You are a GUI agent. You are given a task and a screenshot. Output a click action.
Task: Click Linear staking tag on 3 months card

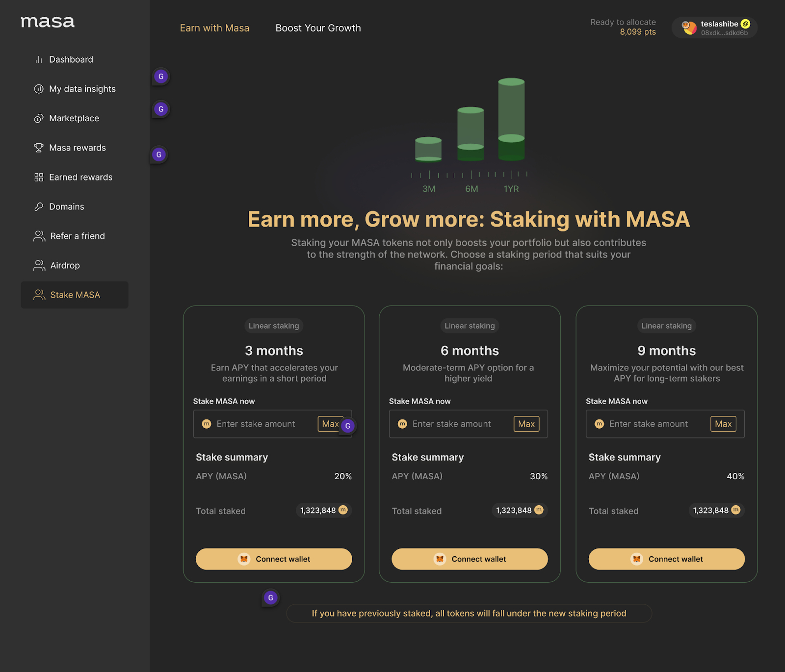tap(274, 326)
